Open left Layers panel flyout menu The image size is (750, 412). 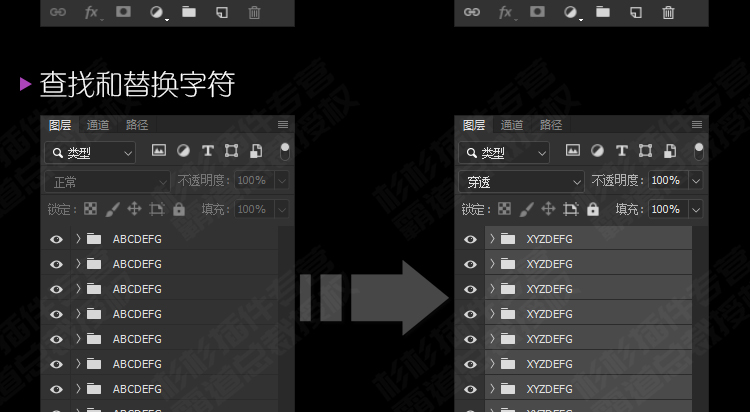point(283,124)
